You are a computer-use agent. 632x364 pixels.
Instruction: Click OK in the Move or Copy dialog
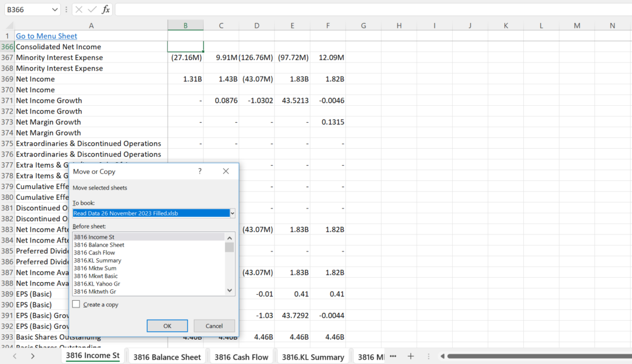[x=167, y=326]
